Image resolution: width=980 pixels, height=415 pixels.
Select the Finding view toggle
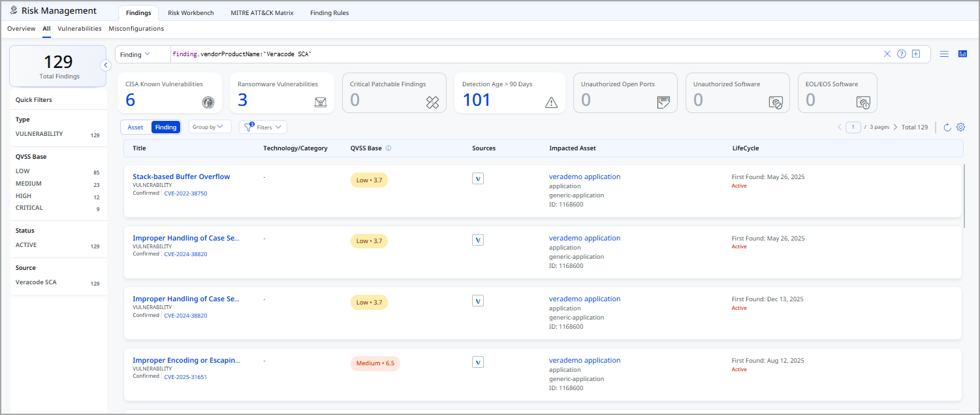[x=165, y=127]
